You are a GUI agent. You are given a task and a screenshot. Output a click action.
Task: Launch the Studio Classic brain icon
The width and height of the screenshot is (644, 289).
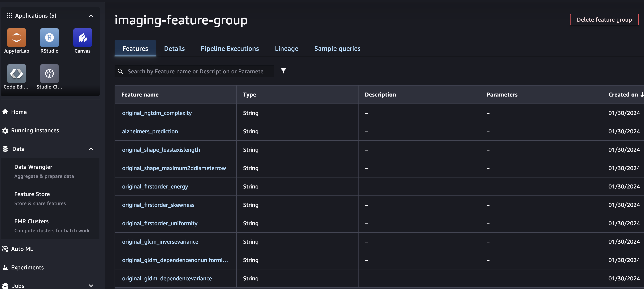point(50,74)
